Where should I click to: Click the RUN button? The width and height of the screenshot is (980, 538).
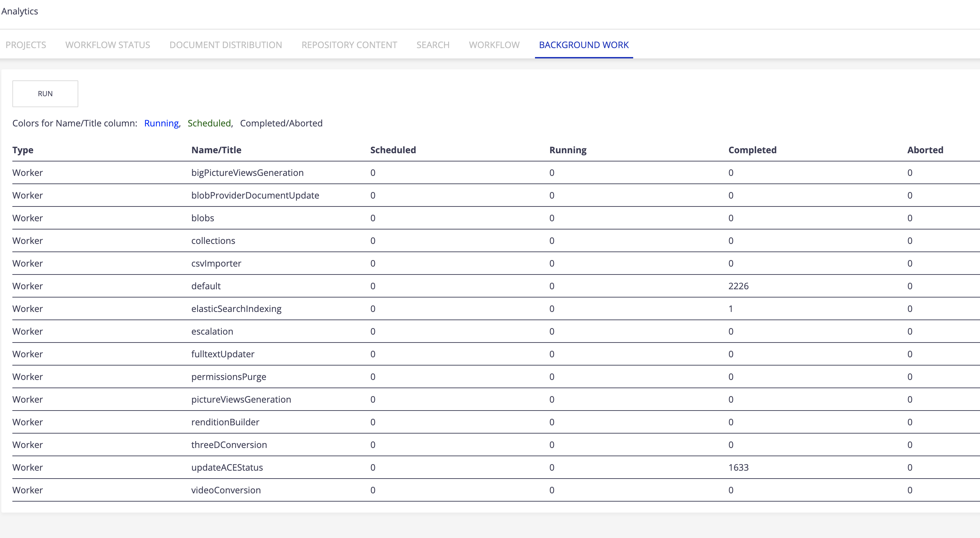[45, 93]
